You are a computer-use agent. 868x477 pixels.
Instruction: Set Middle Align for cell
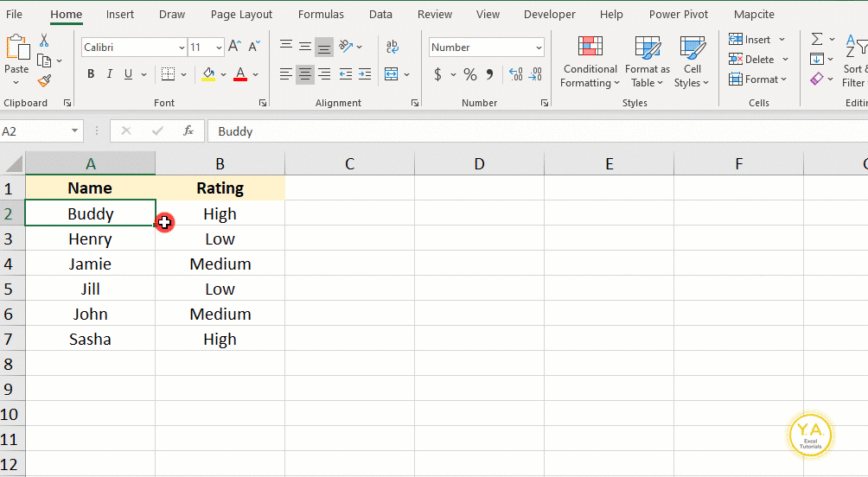tap(305, 47)
